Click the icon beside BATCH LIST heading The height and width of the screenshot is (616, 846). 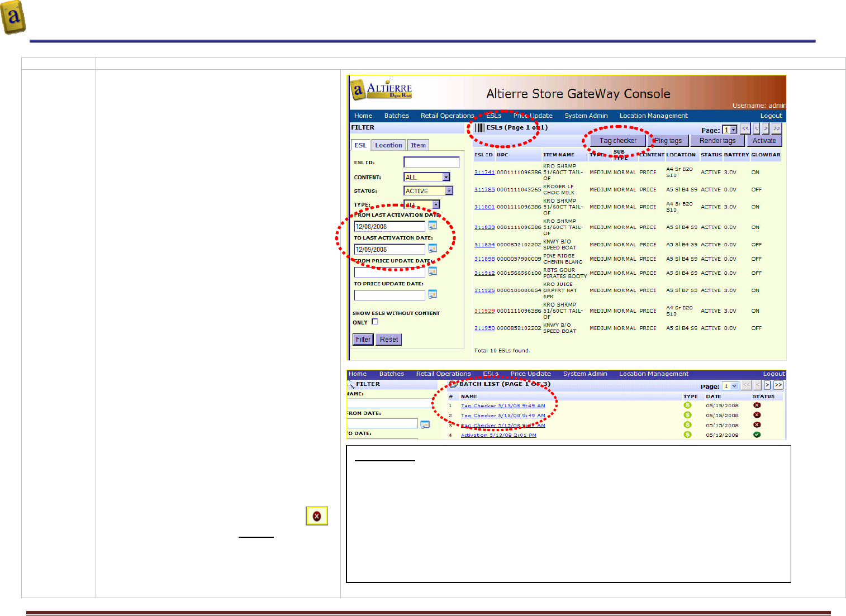pos(454,384)
